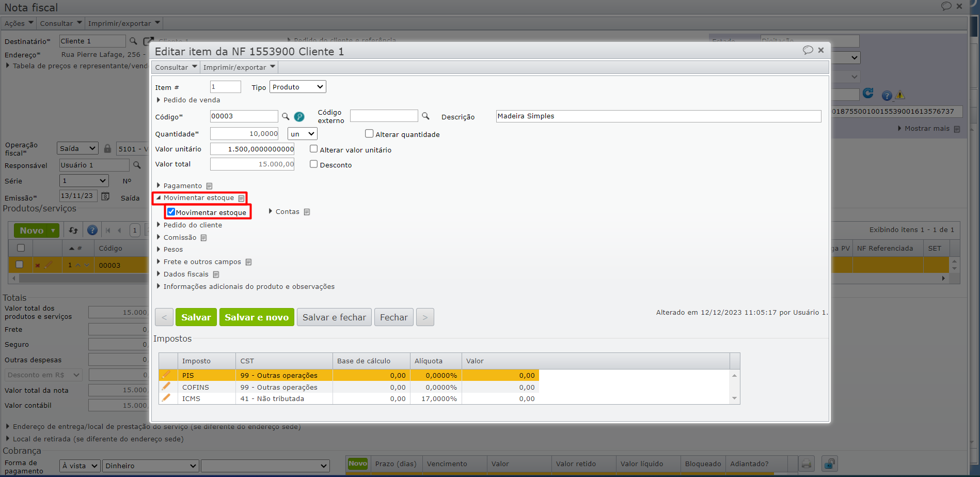This screenshot has height=477, width=980.
Task: Click the padlock icon in the Cobrança toolbar
Action: pos(829,464)
